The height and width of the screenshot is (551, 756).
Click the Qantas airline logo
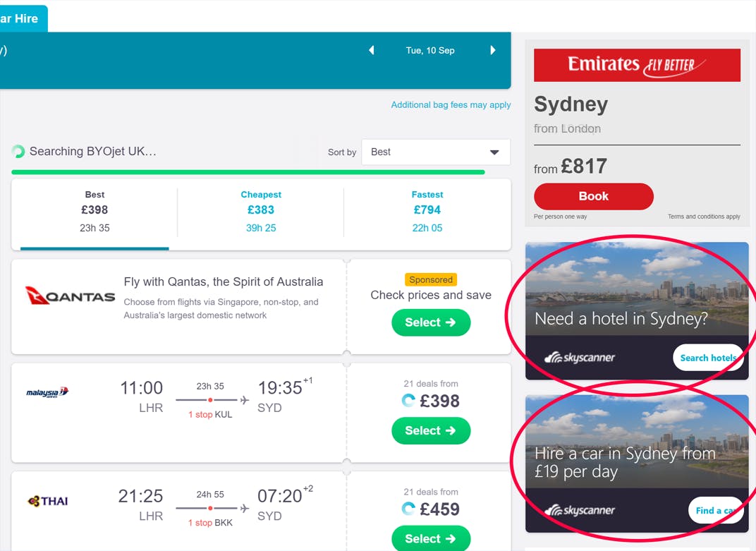click(68, 296)
